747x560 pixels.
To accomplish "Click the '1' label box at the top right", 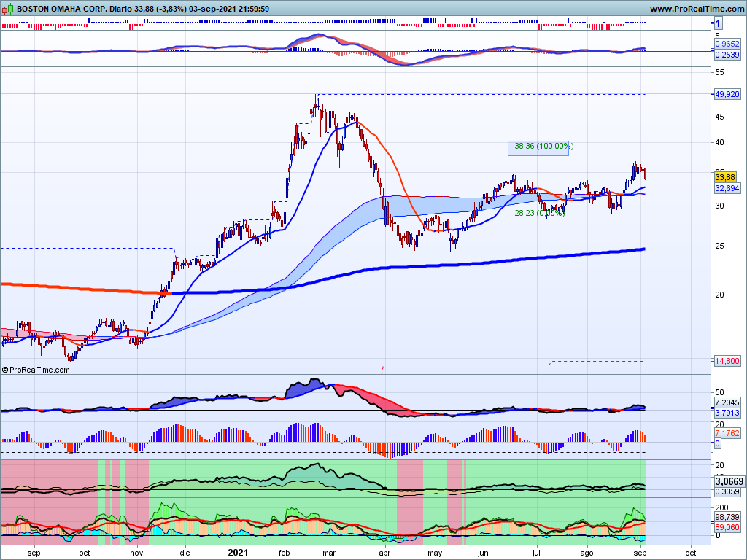I will click(718, 23).
